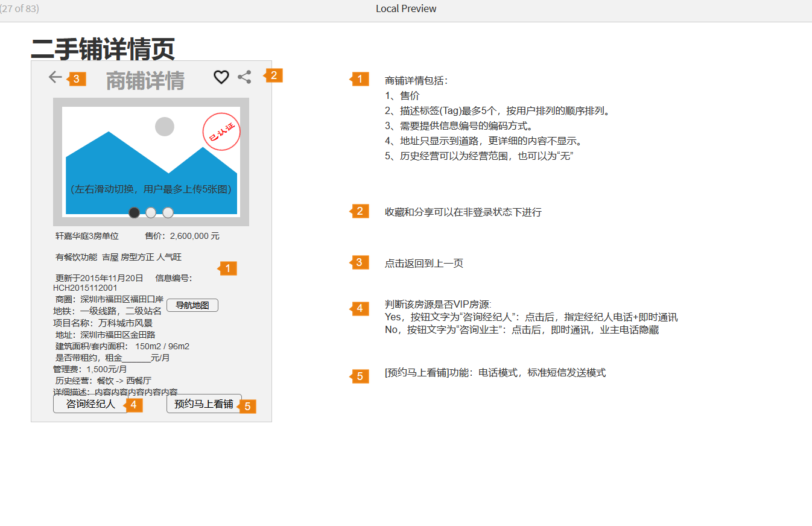Click the tag 房型方正

coord(138,257)
